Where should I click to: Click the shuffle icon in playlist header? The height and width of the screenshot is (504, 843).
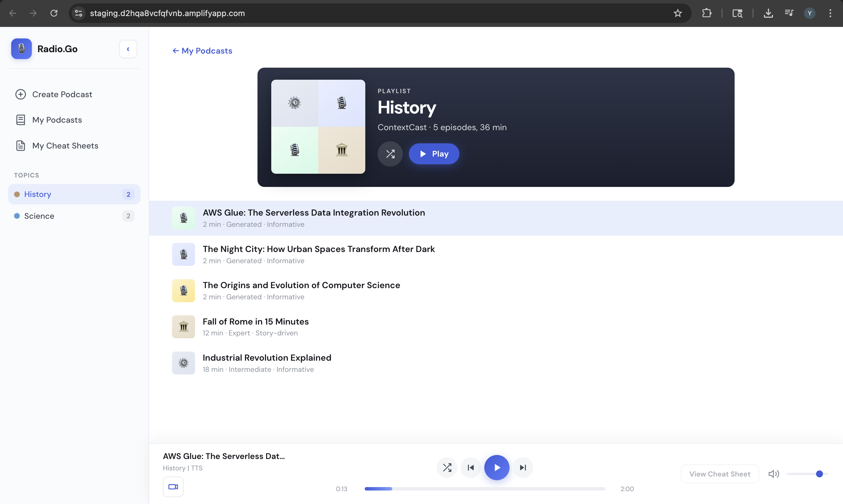(390, 154)
